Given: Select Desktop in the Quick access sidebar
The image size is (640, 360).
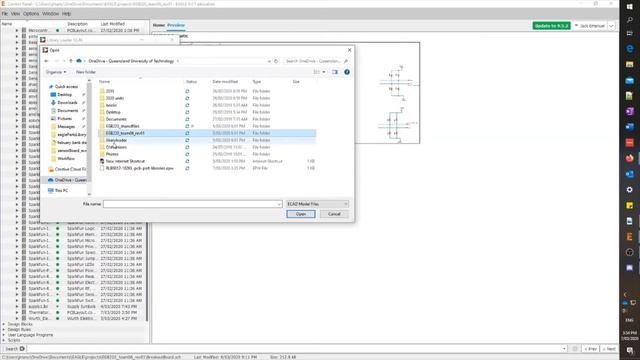Looking at the screenshot, I should coord(64,95).
